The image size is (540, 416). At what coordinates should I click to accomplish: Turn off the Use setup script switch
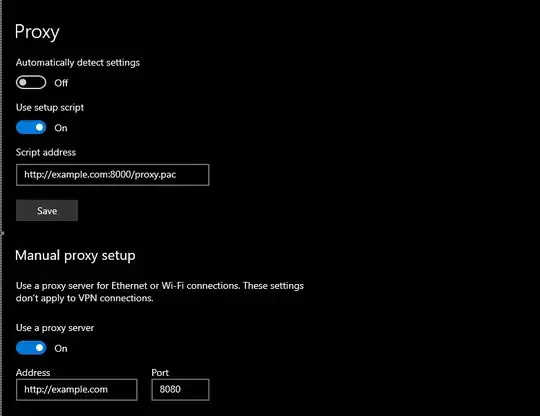pos(31,127)
